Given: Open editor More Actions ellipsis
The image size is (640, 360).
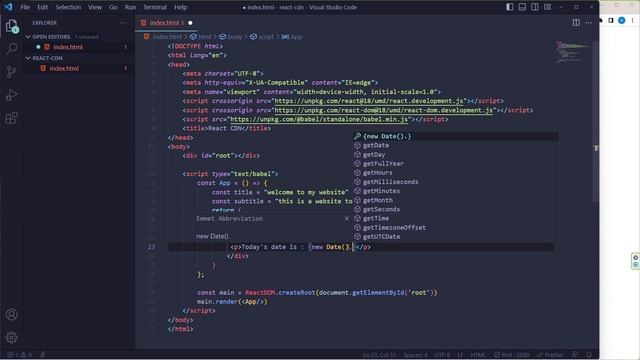Looking at the screenshot, I should click(588, 22).
